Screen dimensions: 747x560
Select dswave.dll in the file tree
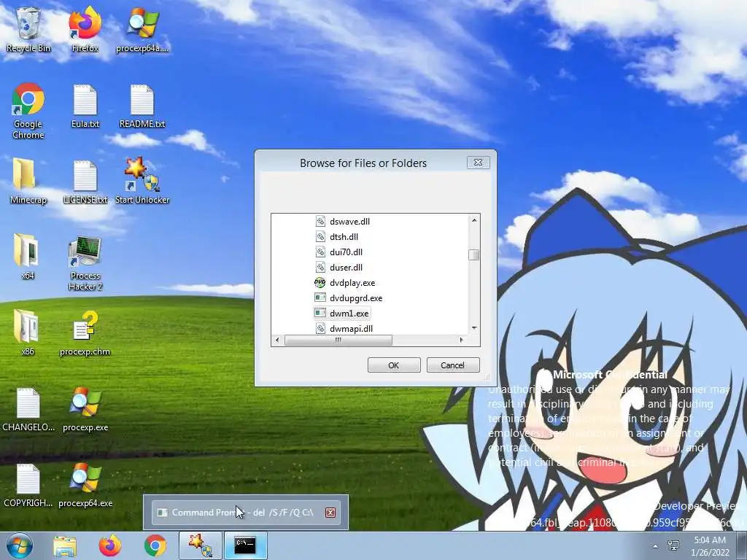tap(342, 222)
